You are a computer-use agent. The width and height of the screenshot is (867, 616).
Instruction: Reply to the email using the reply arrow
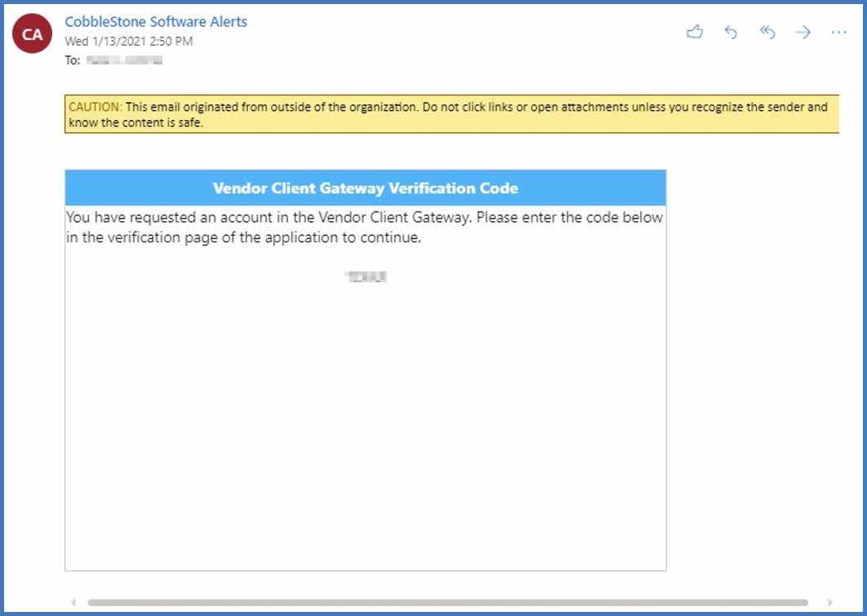[731, 33]
